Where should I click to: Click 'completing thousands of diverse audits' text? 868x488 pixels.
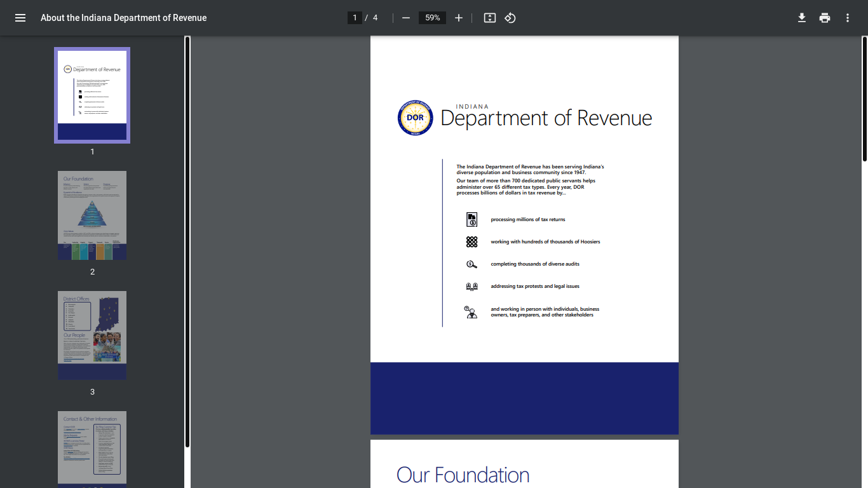tap(535, 264)
